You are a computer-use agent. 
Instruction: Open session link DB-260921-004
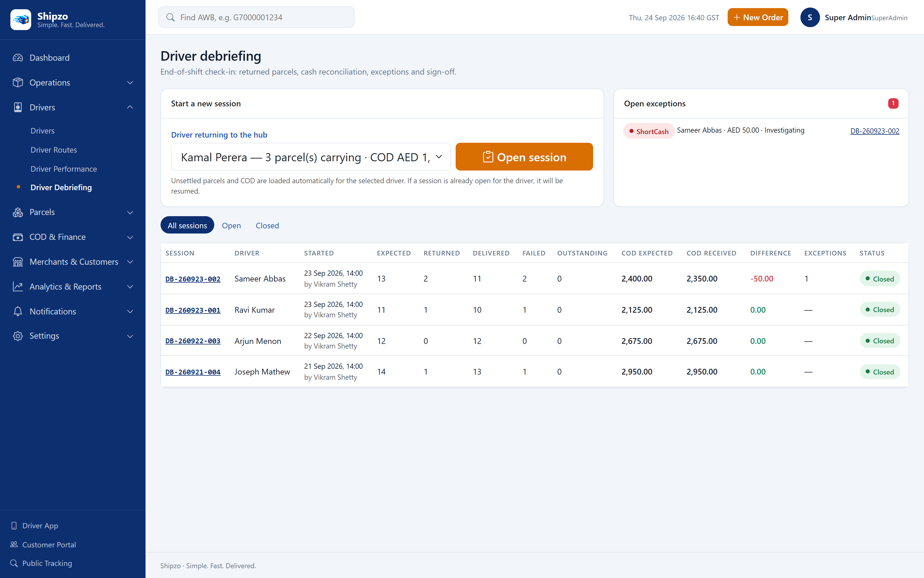coord(193,372)
